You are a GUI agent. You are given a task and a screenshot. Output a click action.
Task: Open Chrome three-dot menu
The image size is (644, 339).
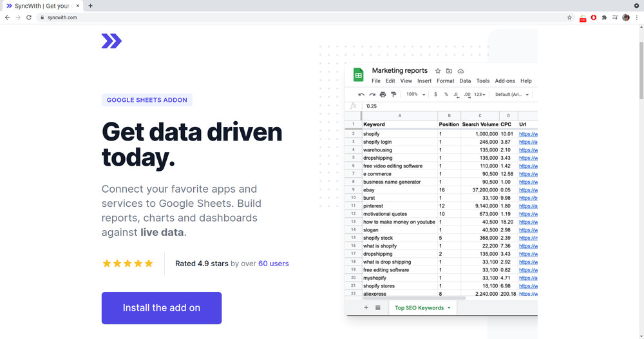click(x=637, y=17)
